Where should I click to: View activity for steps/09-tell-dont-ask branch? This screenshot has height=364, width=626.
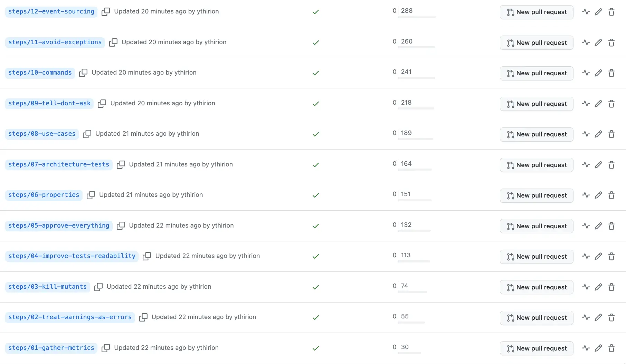click(x=586, y=104)
